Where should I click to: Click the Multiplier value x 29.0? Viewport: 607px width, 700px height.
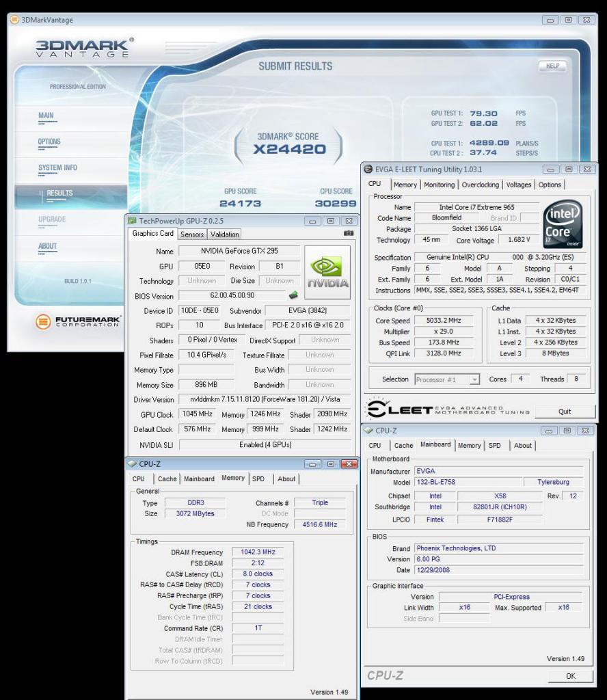pyautogui.click(x=443, y=332)
